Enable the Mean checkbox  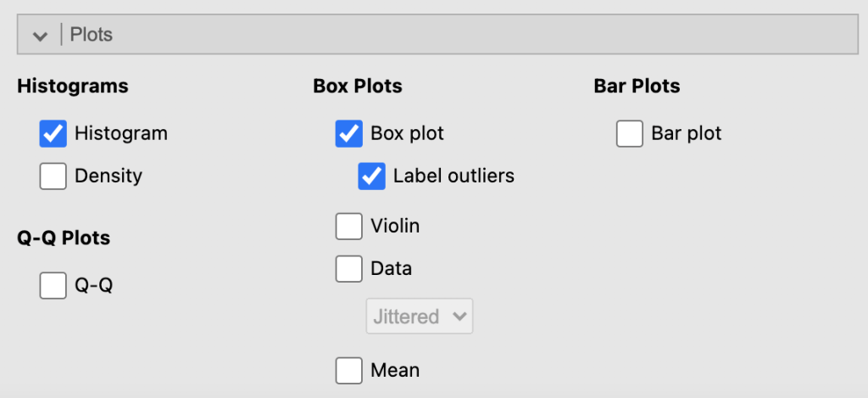[x=349, y=371]
